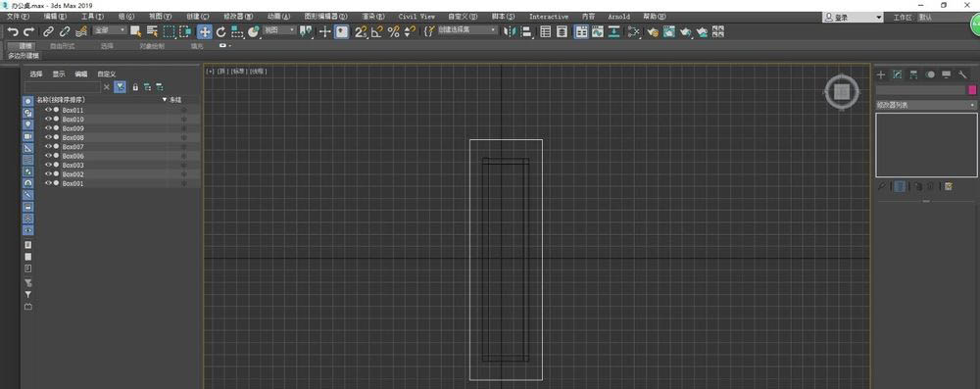980x389 pixels.
Task: Switch to Create command panel tab
Action: point(881,74)
